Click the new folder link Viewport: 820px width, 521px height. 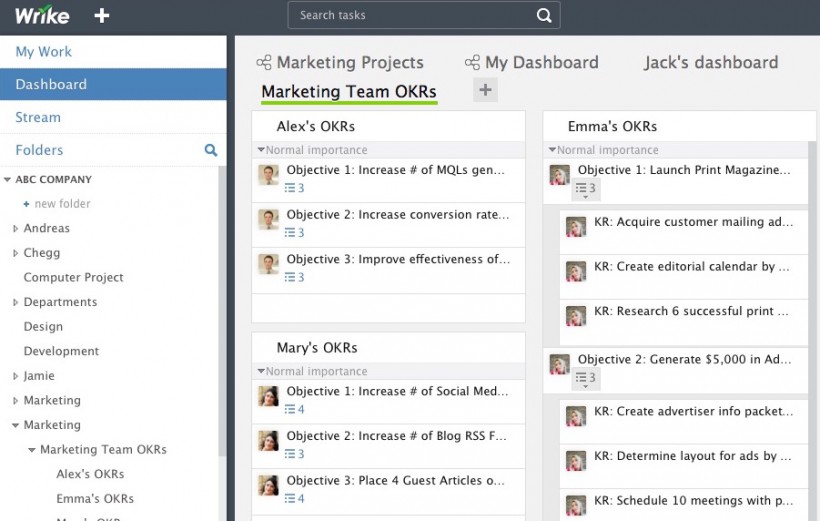click(62, 204)
